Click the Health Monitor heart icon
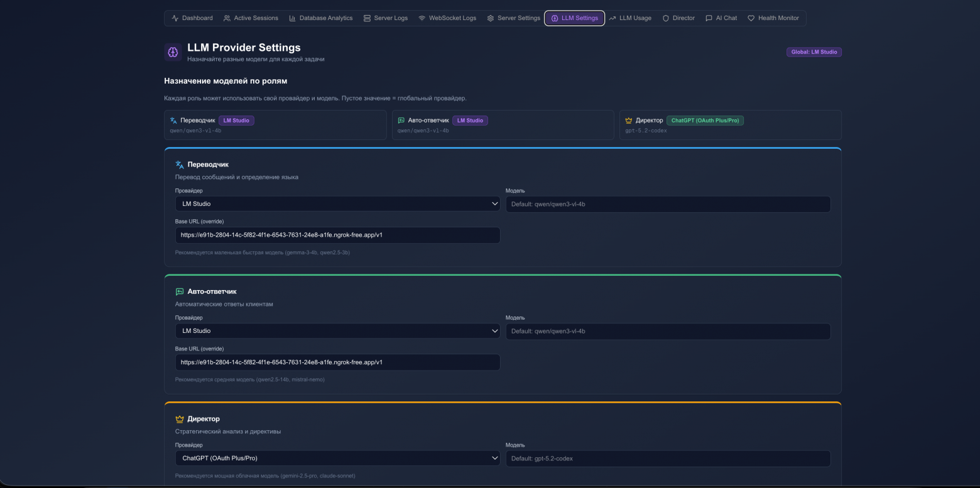This screenshot has width=980, height=488. (750, 18)
